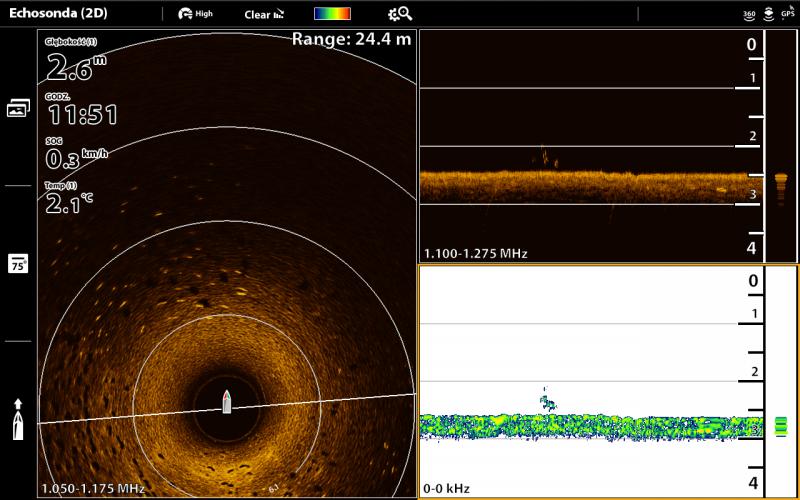
Task: Click the boat heading arrow sidebar icon
Action: pos(18,419)
